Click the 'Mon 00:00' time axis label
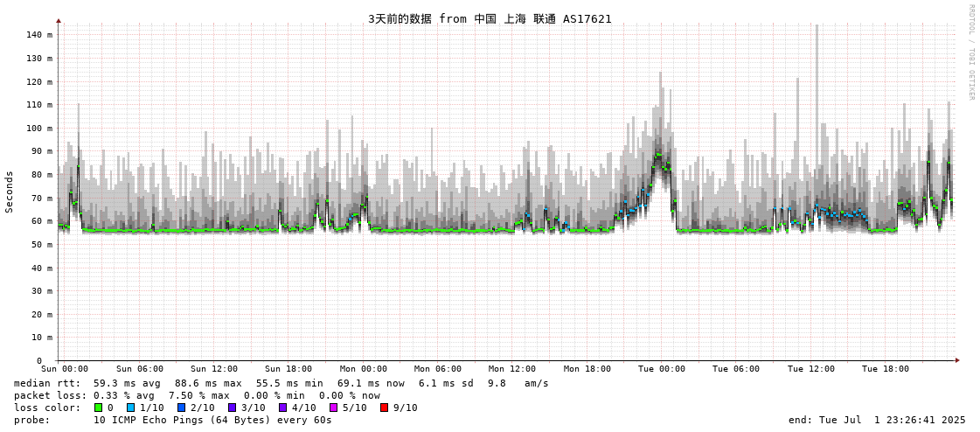This screenshot has width=980, height=432. (363, 369)
